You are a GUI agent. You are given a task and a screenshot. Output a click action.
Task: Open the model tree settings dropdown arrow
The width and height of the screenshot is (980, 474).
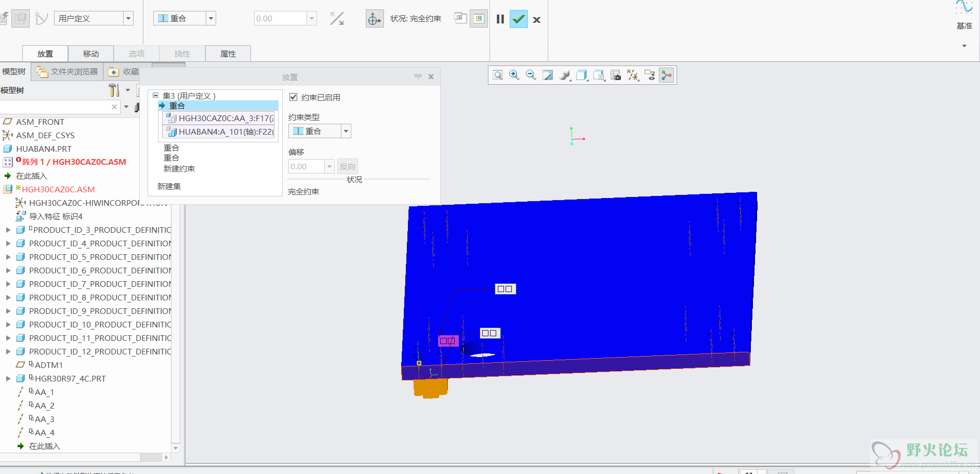click(128, 90)
